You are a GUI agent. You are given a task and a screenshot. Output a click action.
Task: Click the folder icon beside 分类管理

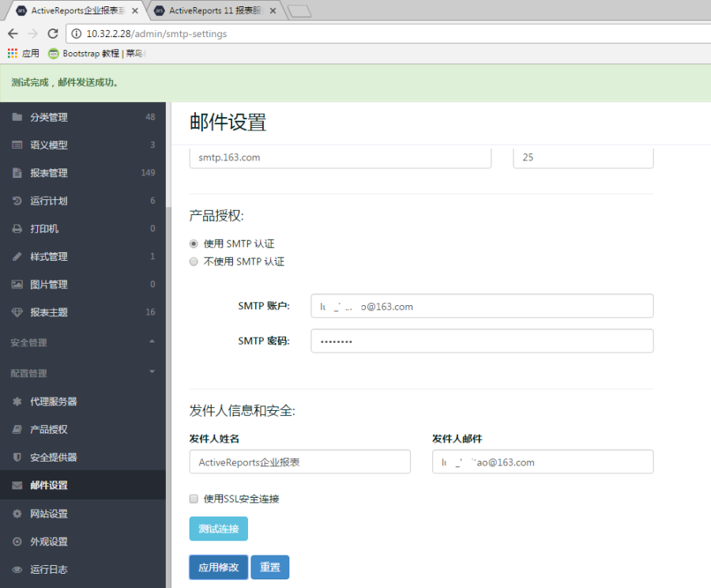pyautogui.click(x=17, y=117)
